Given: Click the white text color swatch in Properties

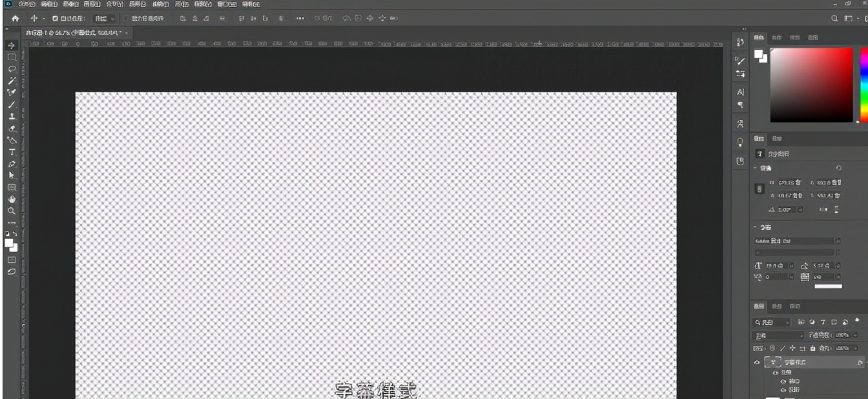Looking at the screenshot, I should click(828, 286).
